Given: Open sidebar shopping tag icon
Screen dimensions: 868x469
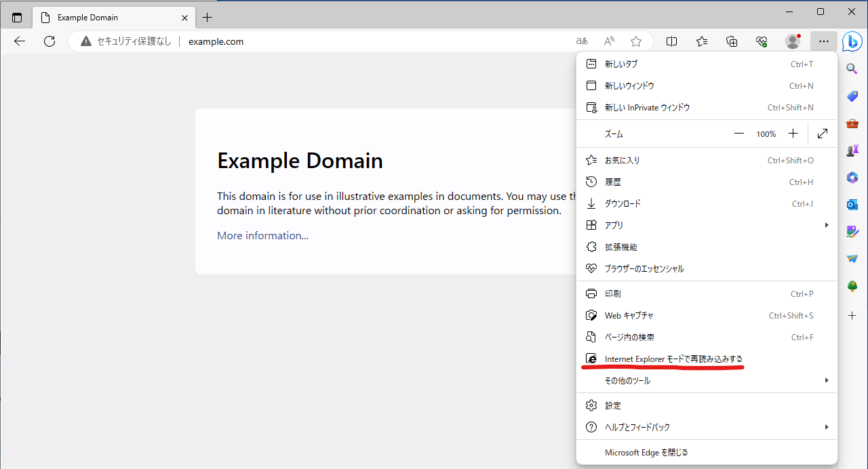Looking at the screenshot, I should point(852,96).
